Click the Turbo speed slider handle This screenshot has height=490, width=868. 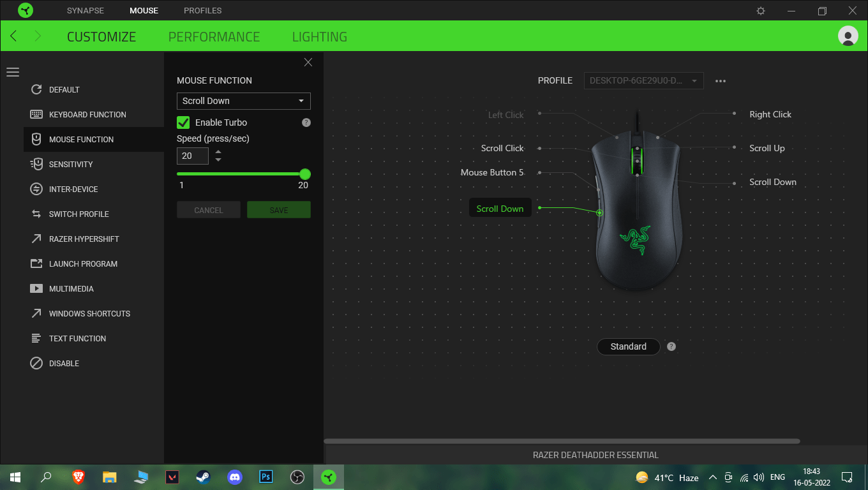point(305,174)
